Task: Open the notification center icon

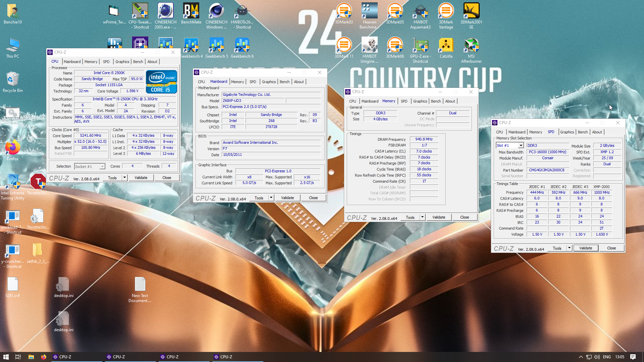Action: tap(633, 357)
